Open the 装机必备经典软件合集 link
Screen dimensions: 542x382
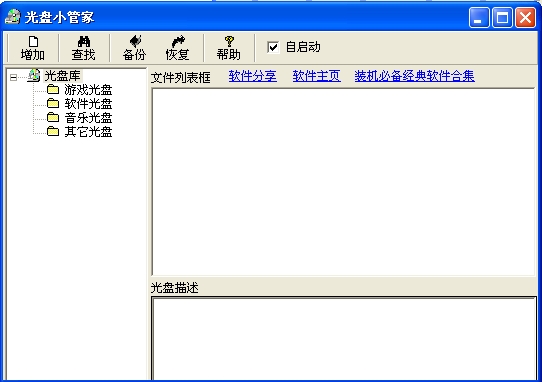(414, 76)
